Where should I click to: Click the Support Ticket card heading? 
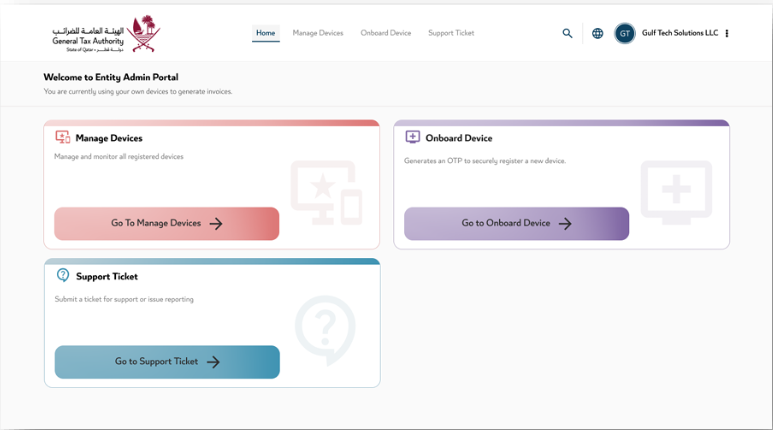coord(107,277)
